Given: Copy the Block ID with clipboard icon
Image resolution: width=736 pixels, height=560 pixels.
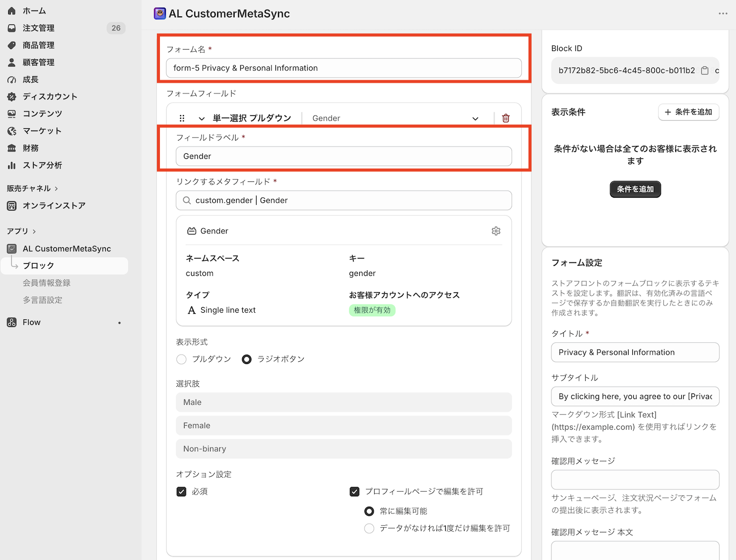Looking at the screenshot, I should pyautogui.click(x=705, y=71).
